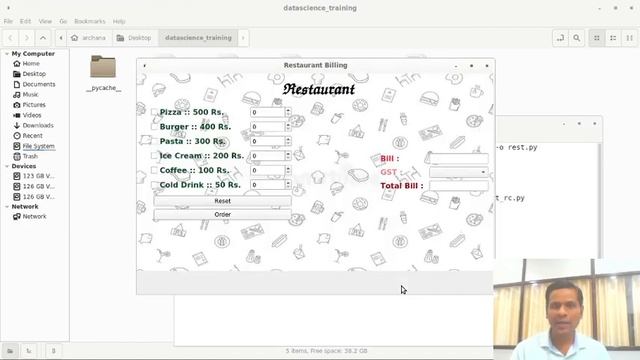The width and height of the screenshot is (640, 360).
Task: Click the terminal window's vertical scrollbar
Action: point(600,200)
